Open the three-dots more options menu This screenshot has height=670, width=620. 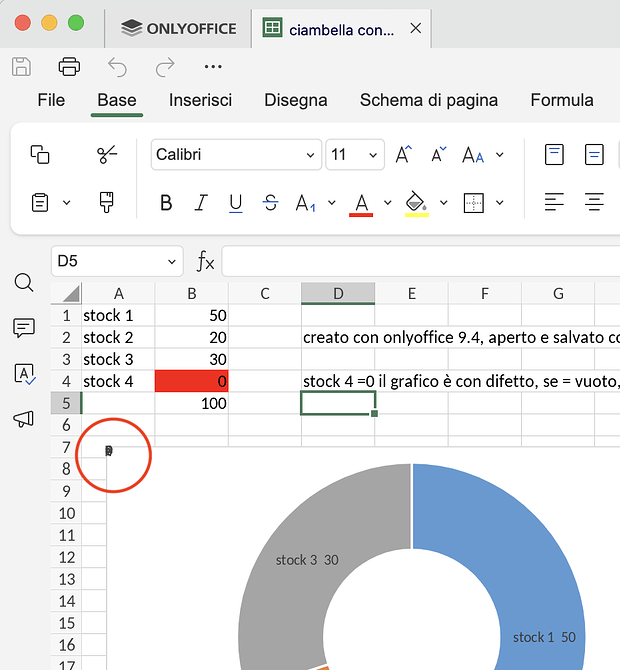click(213, 67)
